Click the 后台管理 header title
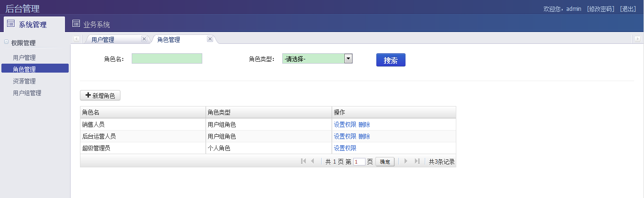This screenshot has width=644, height=198. tap(23, 8)
